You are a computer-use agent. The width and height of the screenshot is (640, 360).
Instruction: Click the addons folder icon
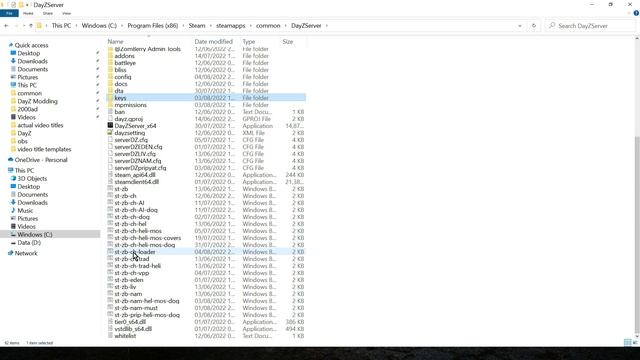pos(110,56)
